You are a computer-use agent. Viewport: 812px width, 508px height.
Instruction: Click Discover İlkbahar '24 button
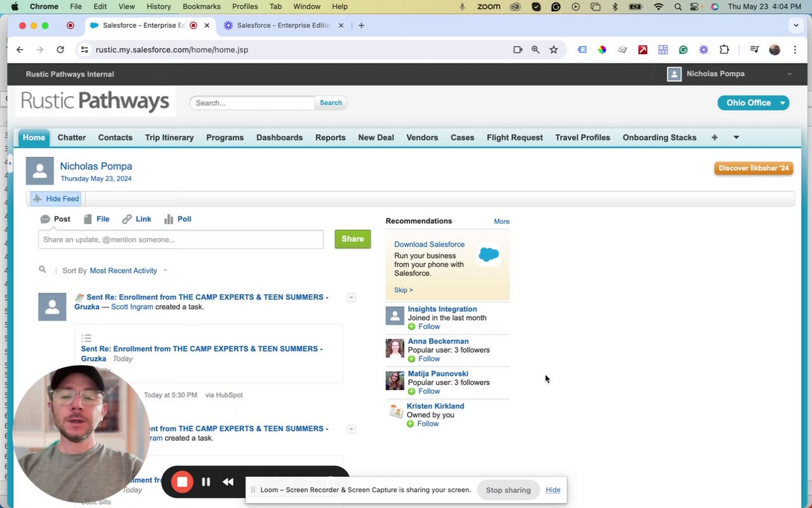pyautogui.click(x=754, y=168)
